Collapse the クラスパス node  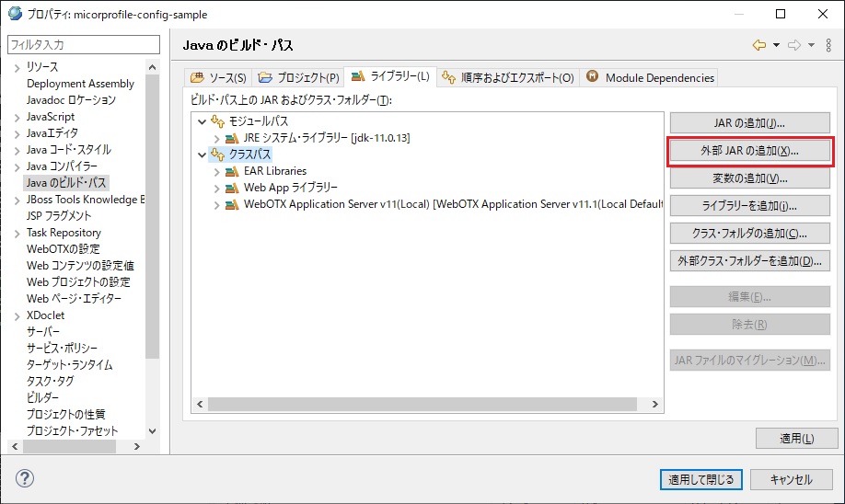(x=203, y=155)
